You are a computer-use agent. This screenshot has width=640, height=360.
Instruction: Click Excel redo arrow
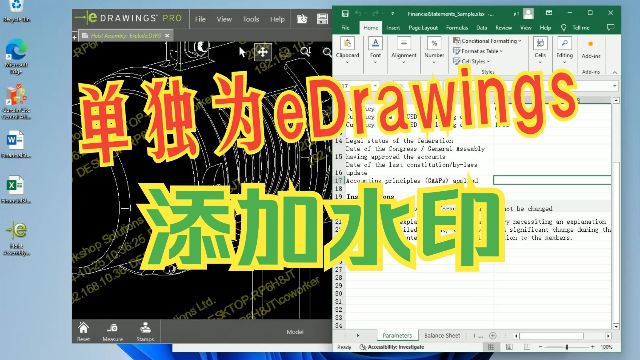(x=375, y=13)
